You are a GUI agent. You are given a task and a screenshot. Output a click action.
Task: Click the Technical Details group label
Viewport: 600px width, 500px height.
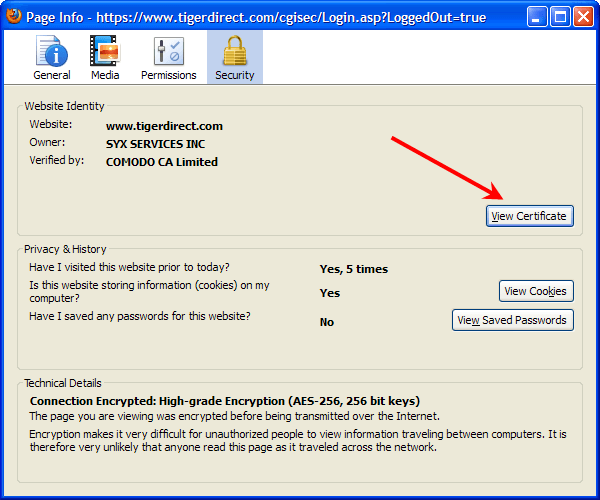point(63,383)
